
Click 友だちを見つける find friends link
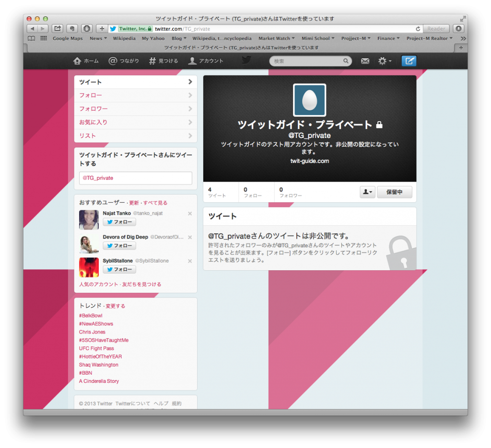141,285
